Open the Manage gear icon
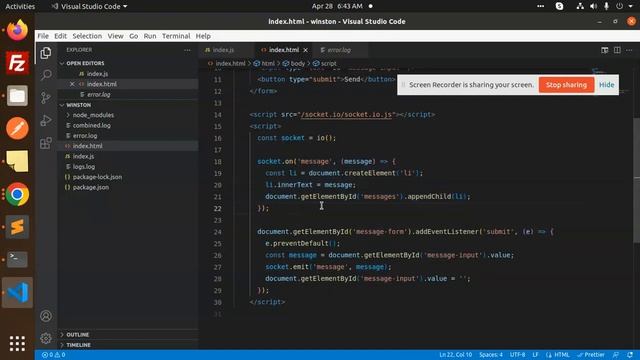Image resolution: width=640 pixels, height=360 pixels. click(46, 338)
